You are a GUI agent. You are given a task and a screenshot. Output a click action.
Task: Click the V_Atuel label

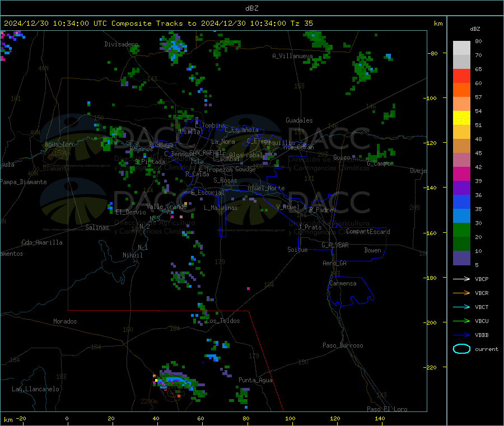tap(288, 207)
